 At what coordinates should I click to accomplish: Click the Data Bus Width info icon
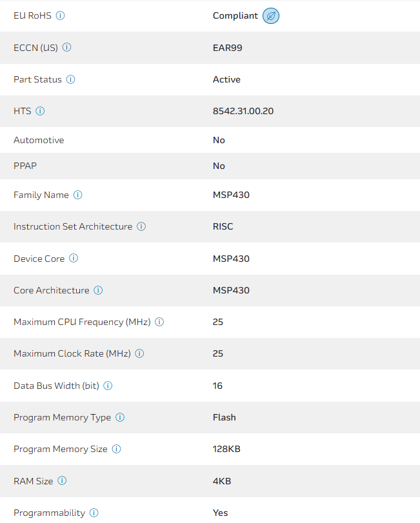click(x=108, y=386)
